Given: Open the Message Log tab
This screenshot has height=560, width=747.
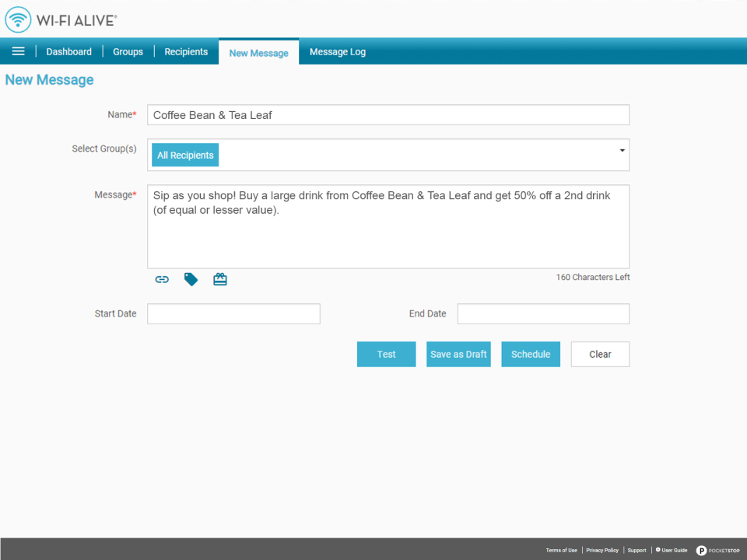Looking at the screenshot, I should point(338,52).
